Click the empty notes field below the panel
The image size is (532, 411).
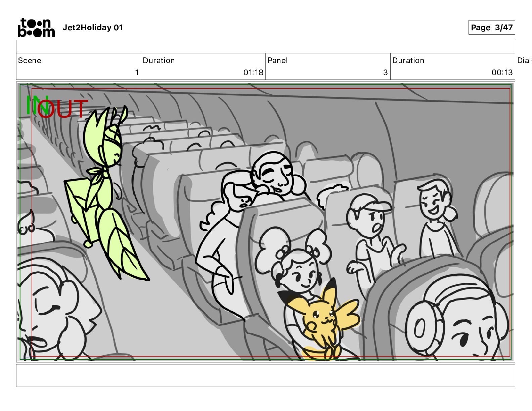click(x=265, y=375)
